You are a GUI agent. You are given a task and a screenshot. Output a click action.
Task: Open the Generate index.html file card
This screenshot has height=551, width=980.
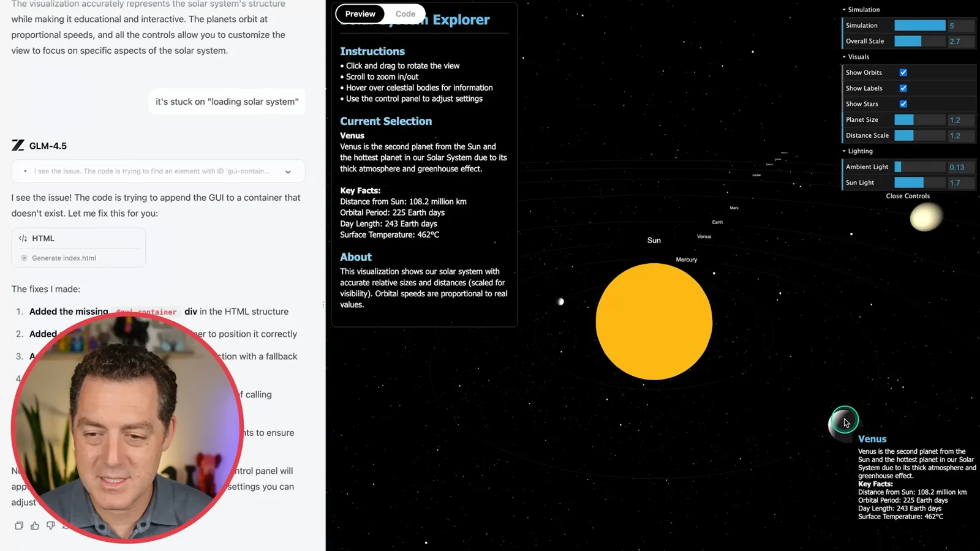tap(78, 247)
